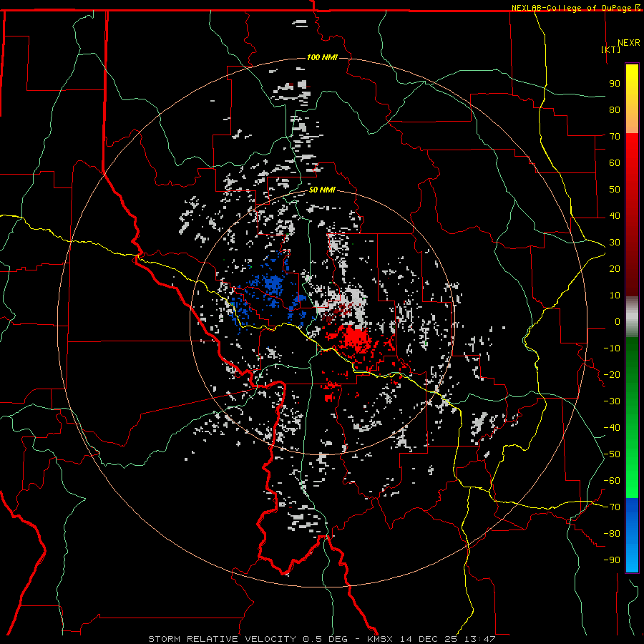Select the -20 value on the velocity scale
The image size is (644, 644).
[x=612, y=374]
